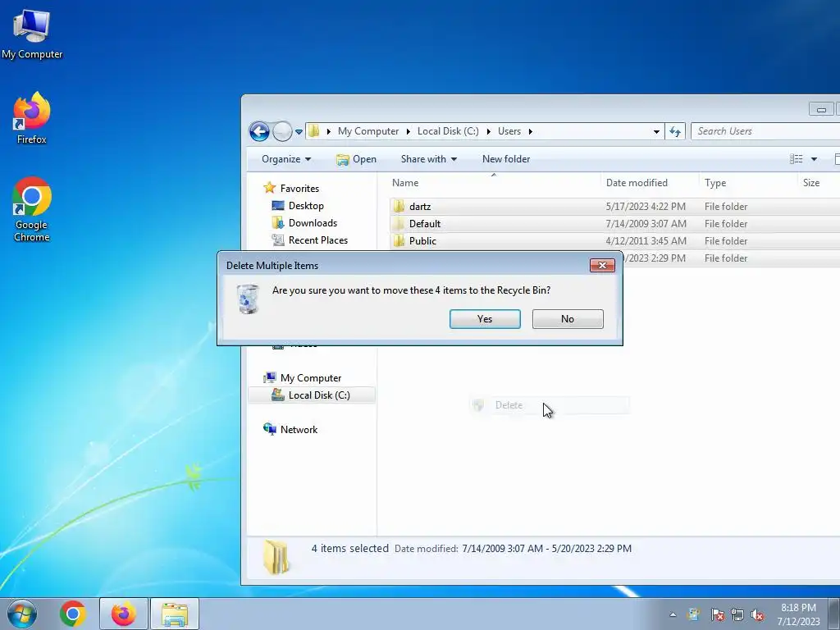Screen dimensions: 840x630
Task: Click New folder toolbar button
Action: point(505,159)
